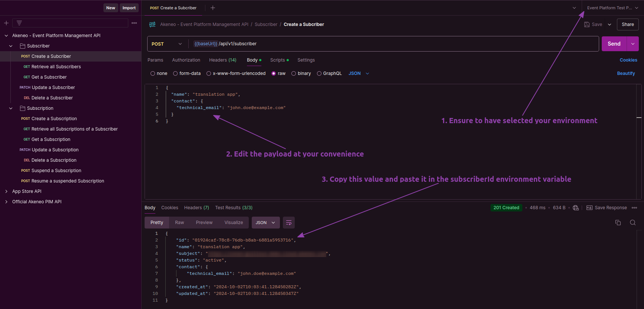Open a new request tab with plus icon
Viewport: 644px width, 309px height.
213,8
